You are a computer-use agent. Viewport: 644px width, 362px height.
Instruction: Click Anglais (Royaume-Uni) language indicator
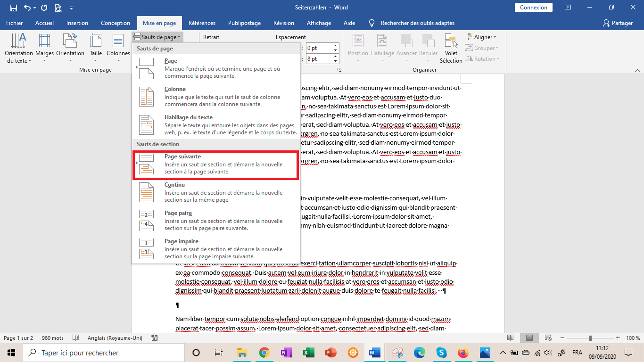point(114,338)
